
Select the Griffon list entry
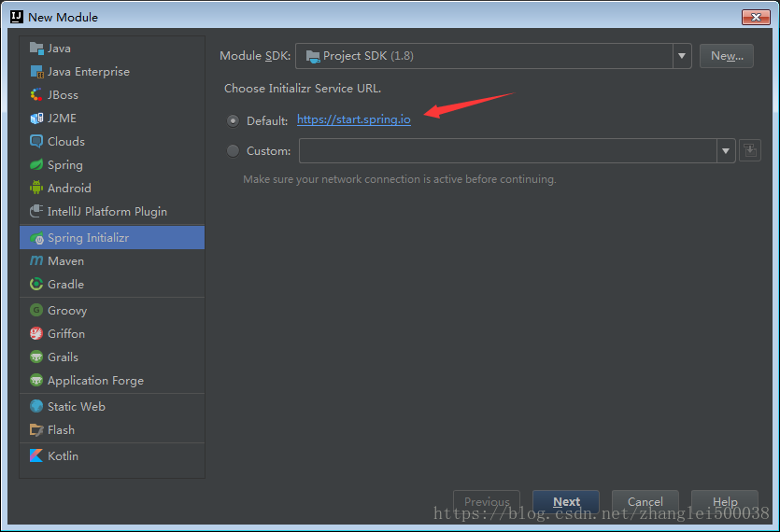(112, 333)
